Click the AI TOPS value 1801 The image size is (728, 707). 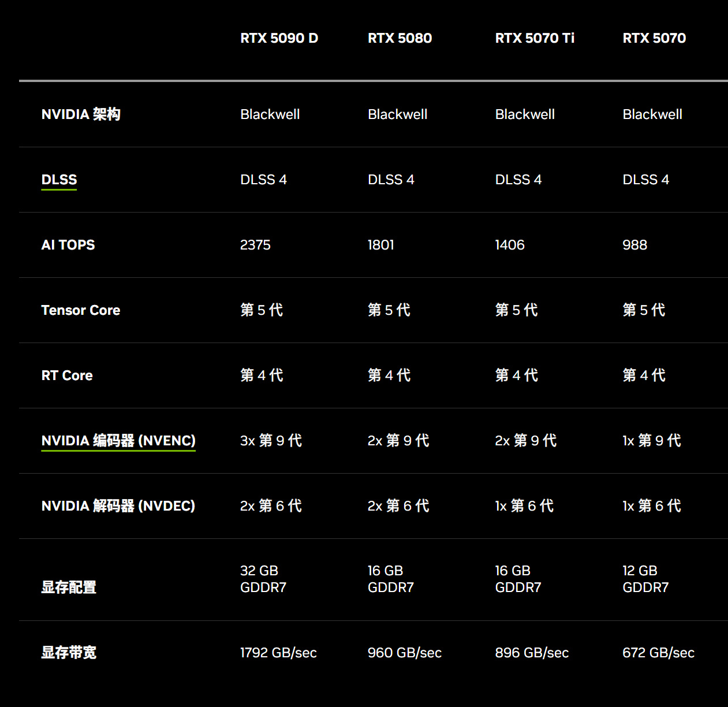click(381, 245)
